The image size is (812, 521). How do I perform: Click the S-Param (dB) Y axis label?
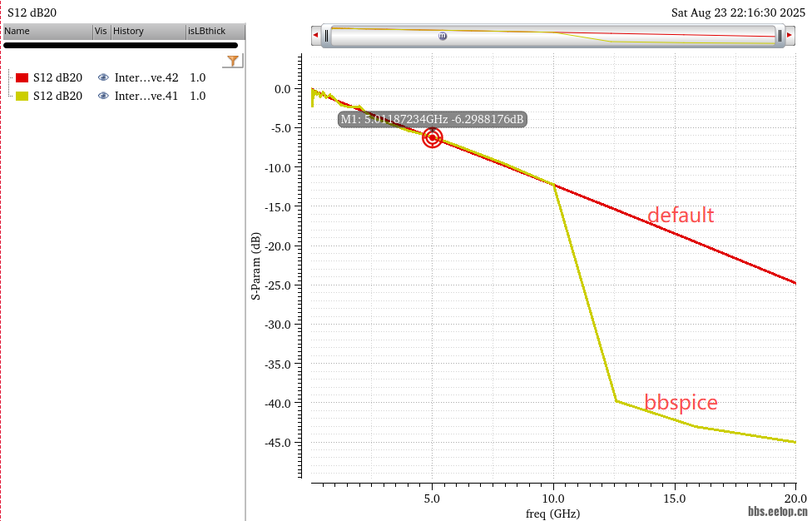[255, 266]
